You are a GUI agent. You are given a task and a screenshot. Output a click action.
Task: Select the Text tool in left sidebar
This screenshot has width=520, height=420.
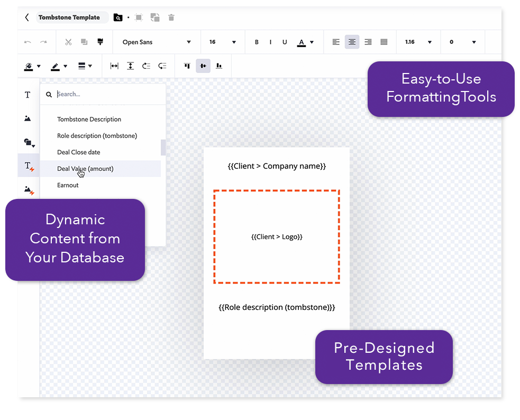[x=28, y=95]
